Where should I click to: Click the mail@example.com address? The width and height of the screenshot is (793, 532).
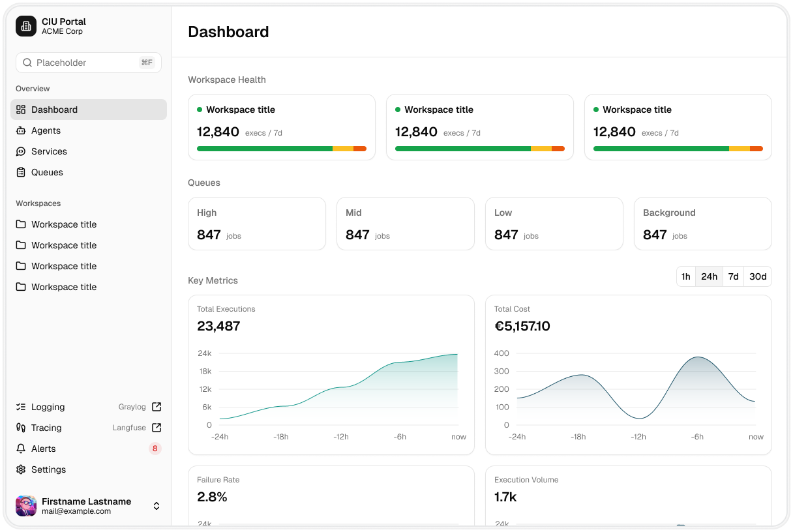(76, 512)
